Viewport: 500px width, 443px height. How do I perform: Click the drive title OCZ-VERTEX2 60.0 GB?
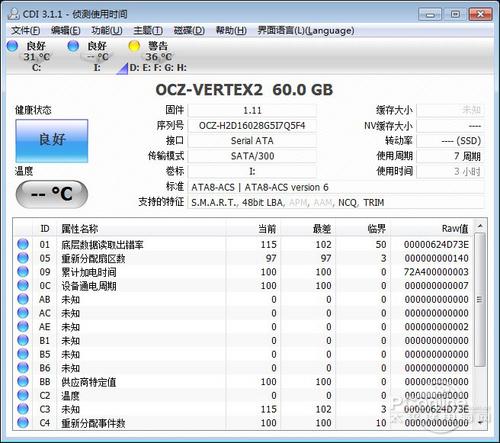(x=244, y=90)
